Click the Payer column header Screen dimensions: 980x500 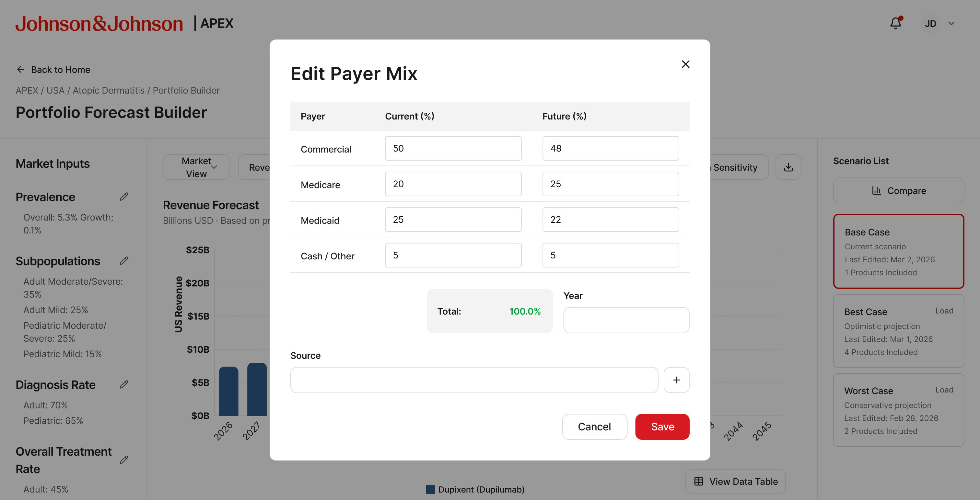tap(313, 116)
